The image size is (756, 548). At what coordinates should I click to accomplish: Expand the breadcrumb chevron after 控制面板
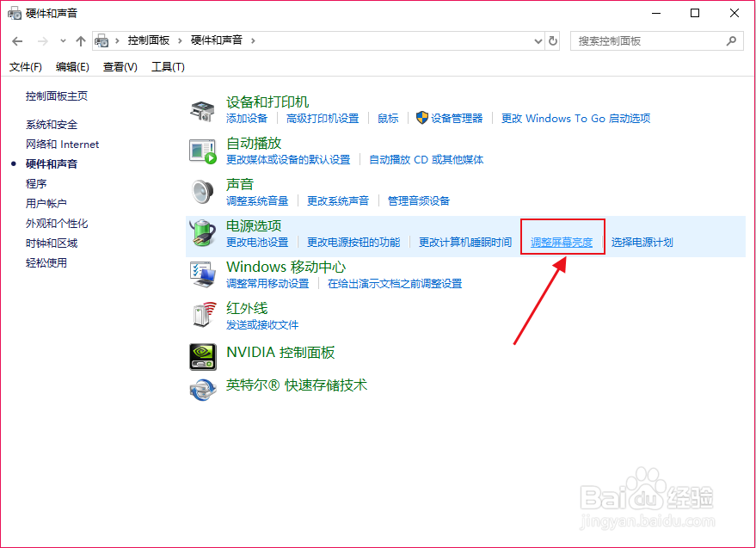click(181, 40)
